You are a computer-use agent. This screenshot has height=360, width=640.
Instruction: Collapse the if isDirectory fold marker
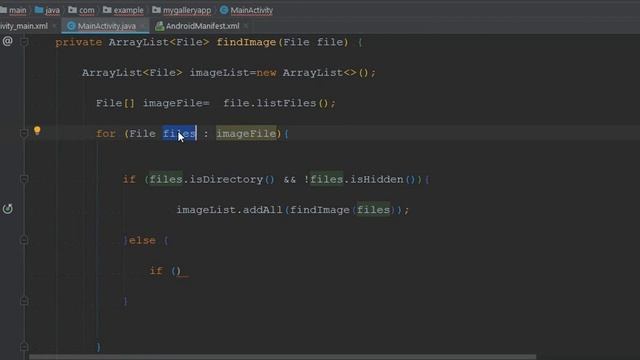click(24, 179)
